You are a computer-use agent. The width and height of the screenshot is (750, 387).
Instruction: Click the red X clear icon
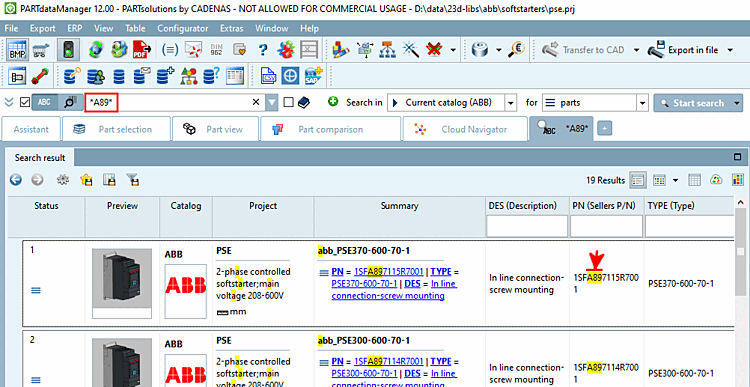pyautogui.click(x=434, y=50)
